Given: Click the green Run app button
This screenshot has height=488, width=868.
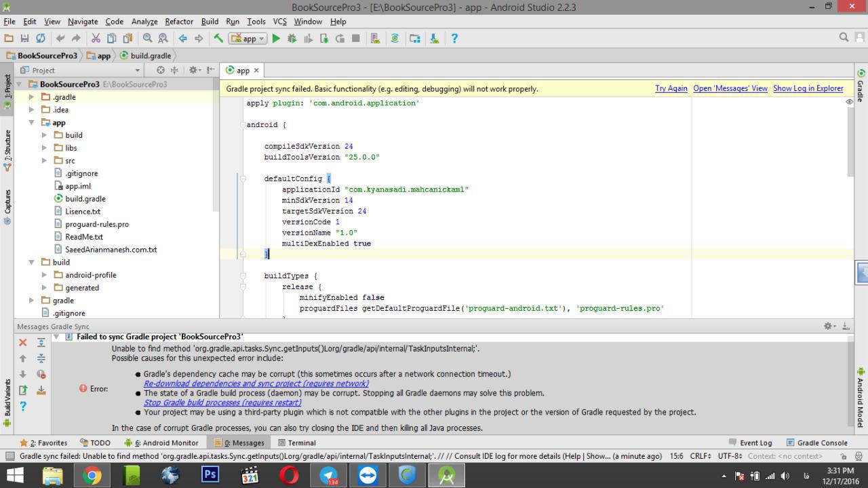Looking at the screenshot, I should [x=276, y=39].
